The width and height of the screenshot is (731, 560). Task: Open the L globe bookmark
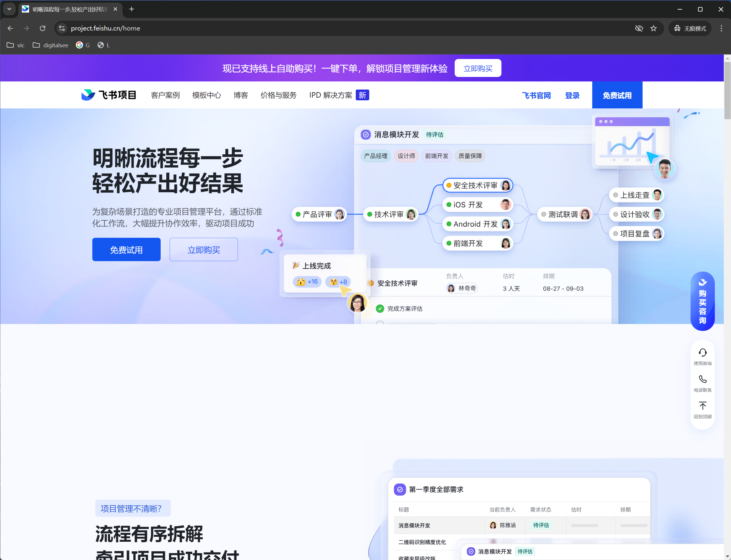coord(103,45)
